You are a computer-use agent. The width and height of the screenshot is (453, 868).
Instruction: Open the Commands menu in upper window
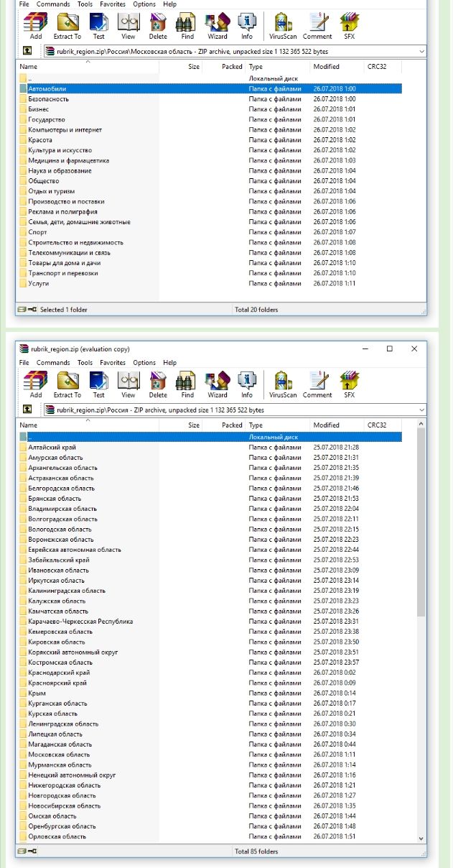(x=53, y=4)
